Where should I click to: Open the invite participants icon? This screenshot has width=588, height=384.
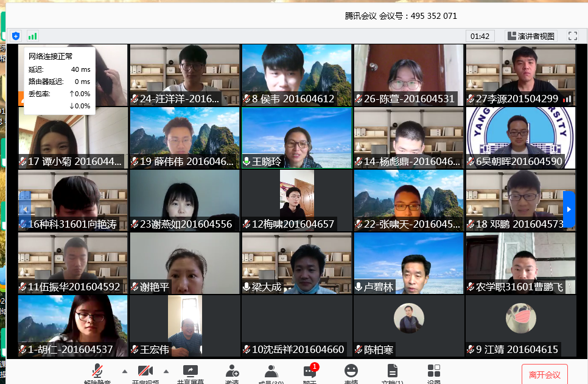(x=232, y=372)
